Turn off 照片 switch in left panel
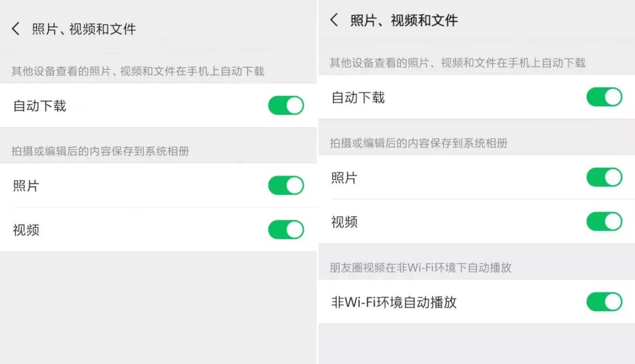This screenshot has width=635, height=364. tap(286, 185)
